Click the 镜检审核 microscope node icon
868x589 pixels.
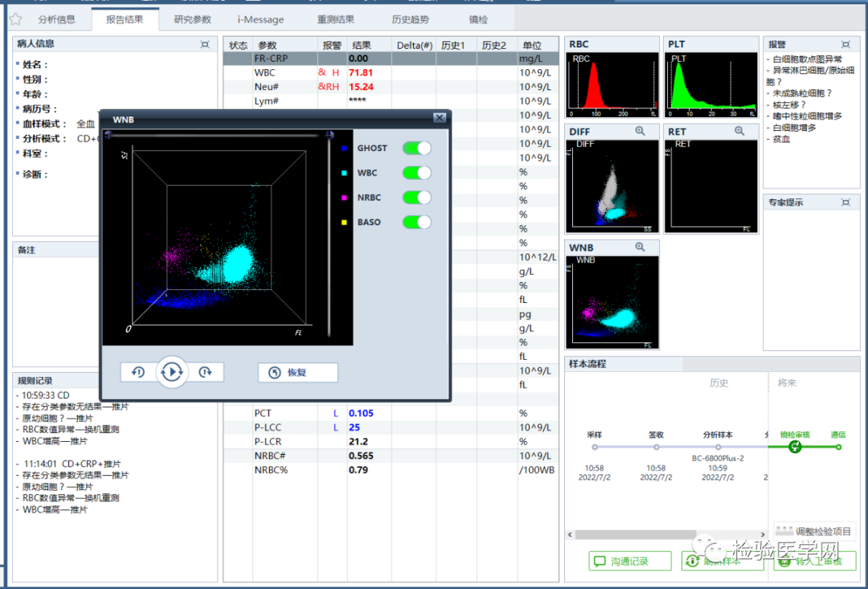click(x=795, y=447)
